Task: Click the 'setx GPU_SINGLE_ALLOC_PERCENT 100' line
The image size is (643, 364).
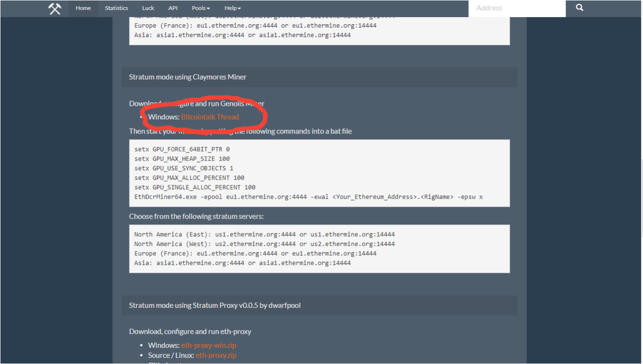Action: [x=195, y=187]
